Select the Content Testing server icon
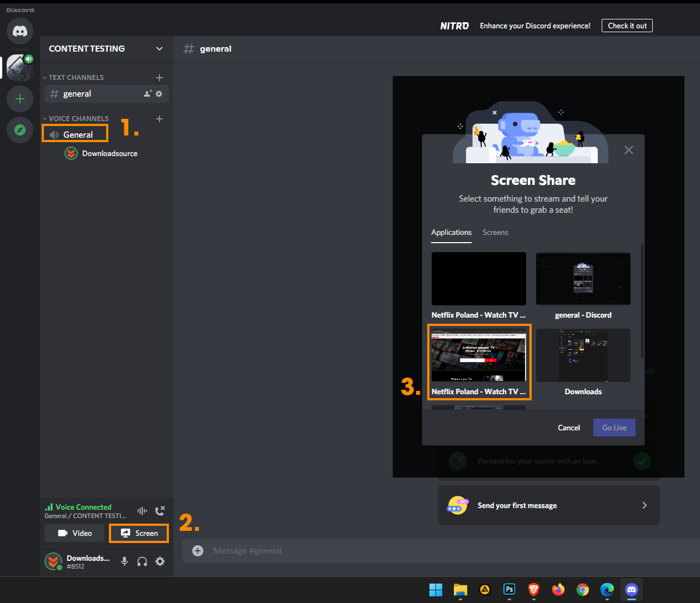The height and width of the screenshot is (603, 700). [x=20, y=68]
